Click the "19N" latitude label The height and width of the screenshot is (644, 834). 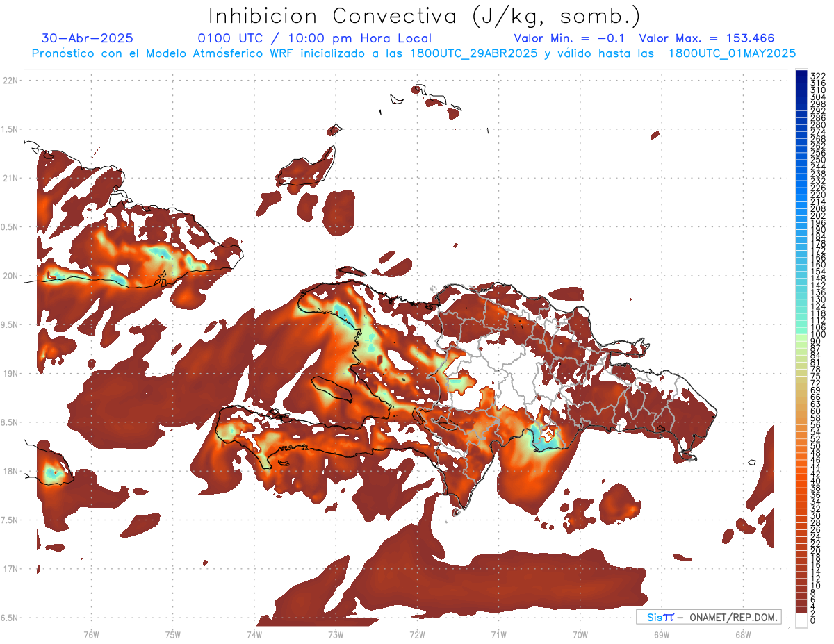click(x=10, y=374)
